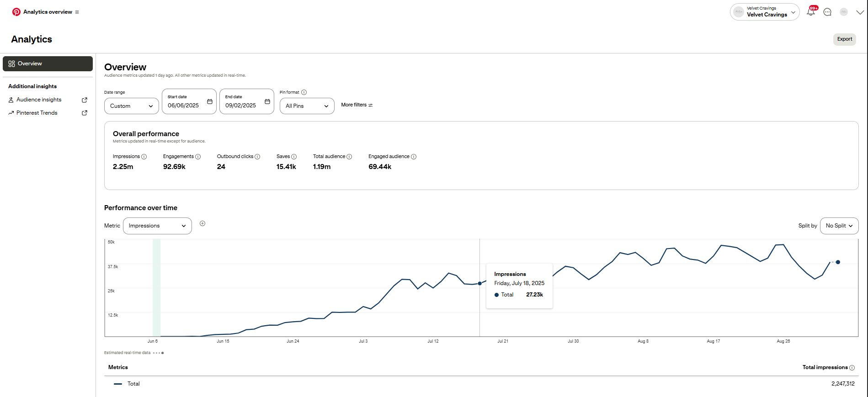Click the Pin format info icon
Screen dimensions: 868x397
pos(304,92)
